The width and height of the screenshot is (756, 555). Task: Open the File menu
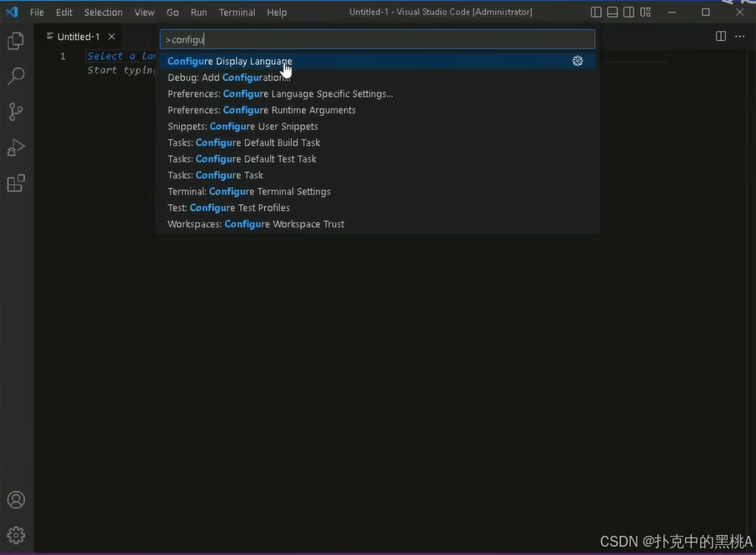coord(37,12)
